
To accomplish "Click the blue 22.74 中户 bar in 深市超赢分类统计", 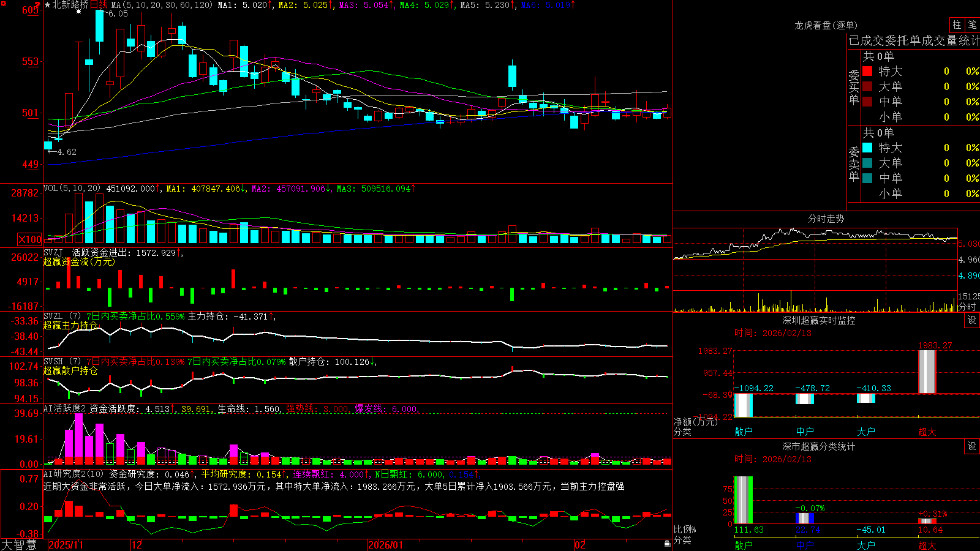I will tap(805, 518).
